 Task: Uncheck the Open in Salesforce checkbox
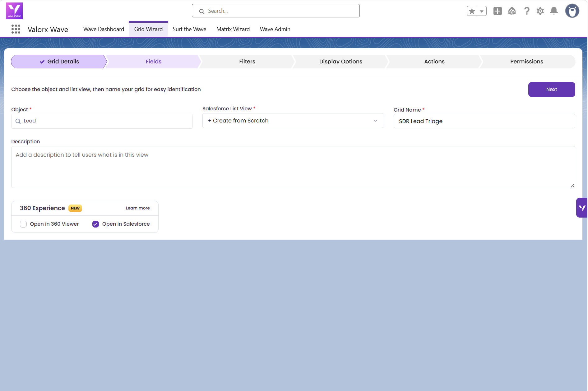[x=95, y=224]
